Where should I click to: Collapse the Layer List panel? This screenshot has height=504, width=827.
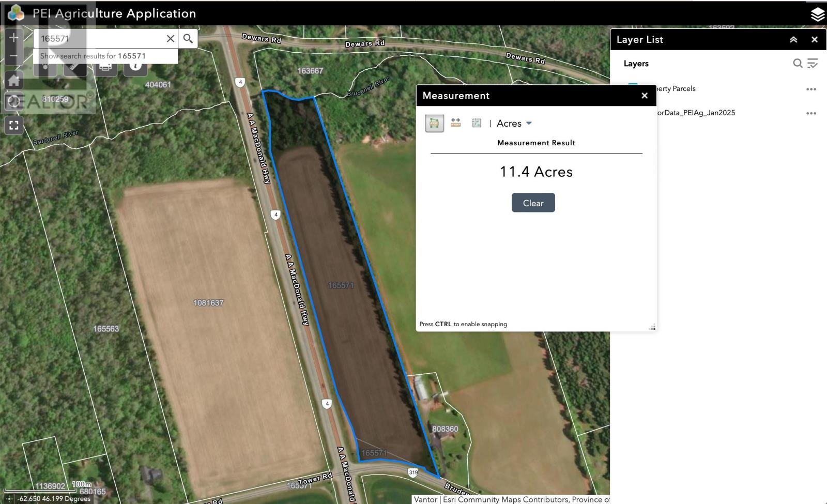pos(793,39)
